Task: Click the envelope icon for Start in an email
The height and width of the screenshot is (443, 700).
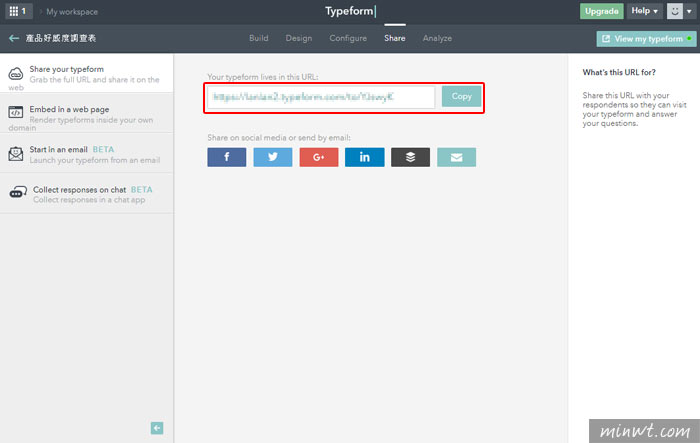Action: pos(16,154)
